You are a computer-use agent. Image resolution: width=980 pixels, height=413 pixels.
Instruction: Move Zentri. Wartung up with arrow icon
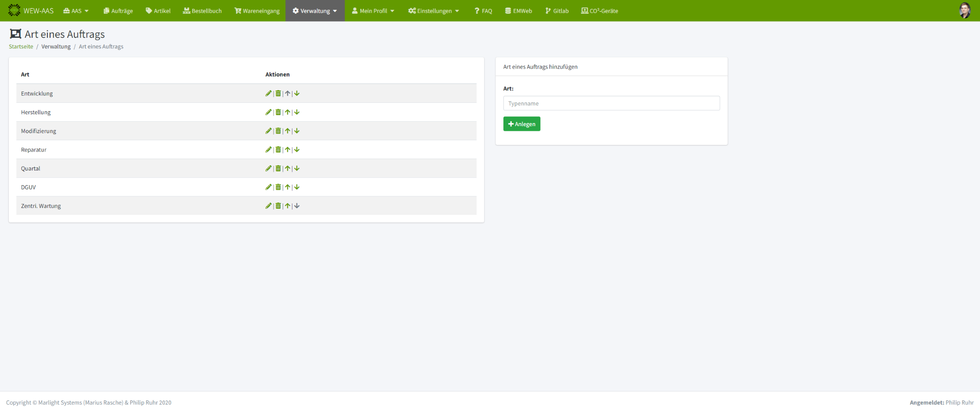coord(288,206)
